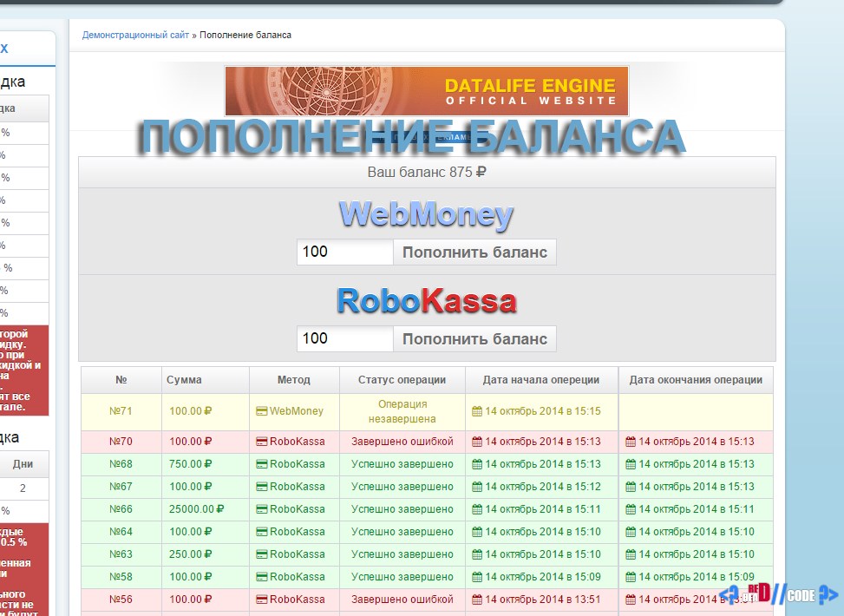
Task: Click the Статус операции column header
Action: tap(402, 380)
